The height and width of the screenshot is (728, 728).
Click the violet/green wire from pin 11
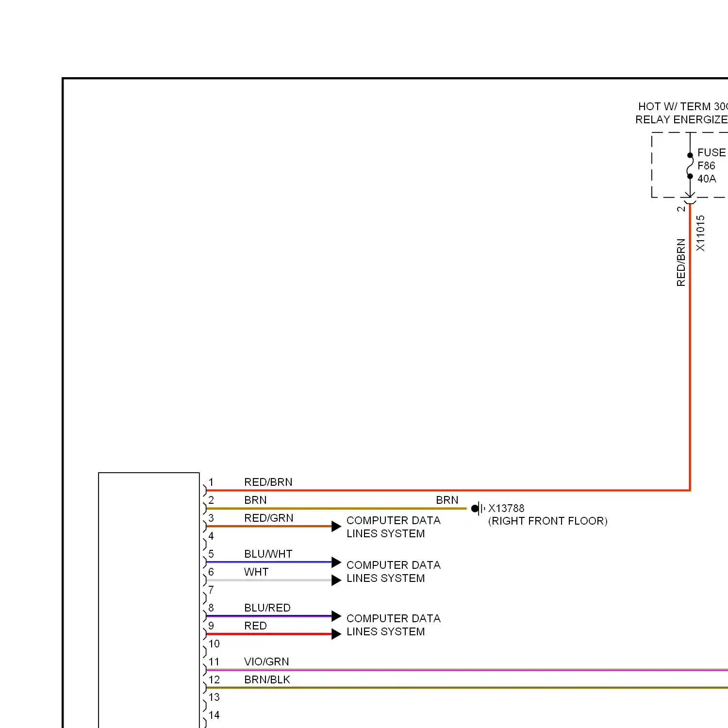pyautogui.click(x=467, y=670)
